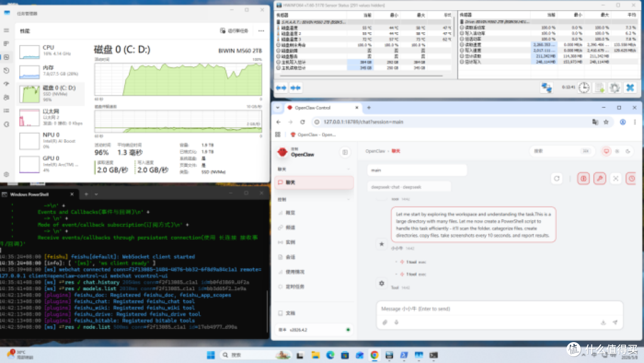Toggle red clock button in chat toolbar

click(631, 179)
